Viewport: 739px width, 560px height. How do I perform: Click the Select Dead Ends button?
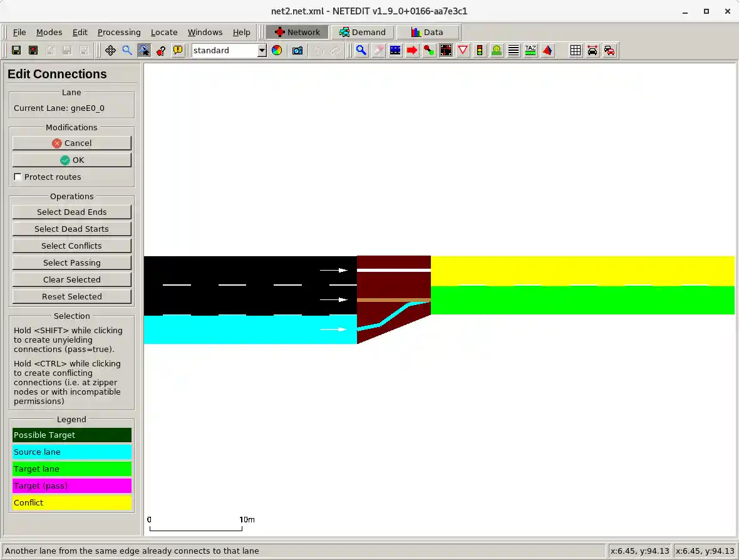(x=72, y=212)
